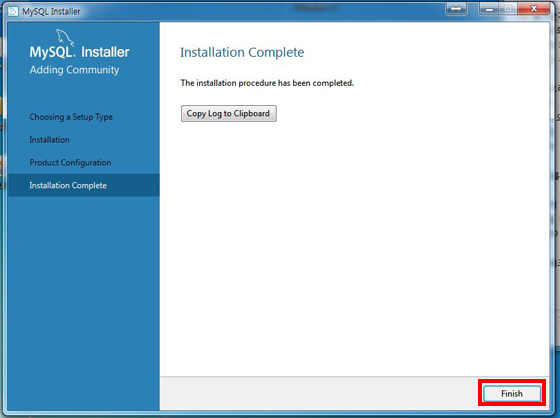Click the installation procedure completed message
The height and width of the screenshot is (418, 560).
[x=267, y=83]
